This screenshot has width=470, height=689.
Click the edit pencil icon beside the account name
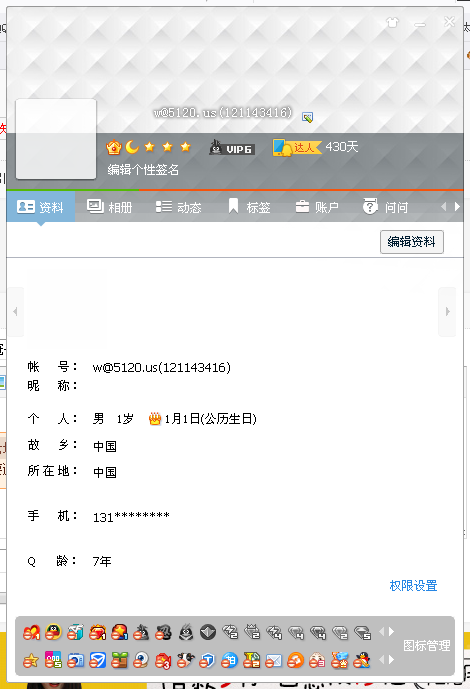coord(307,117)
